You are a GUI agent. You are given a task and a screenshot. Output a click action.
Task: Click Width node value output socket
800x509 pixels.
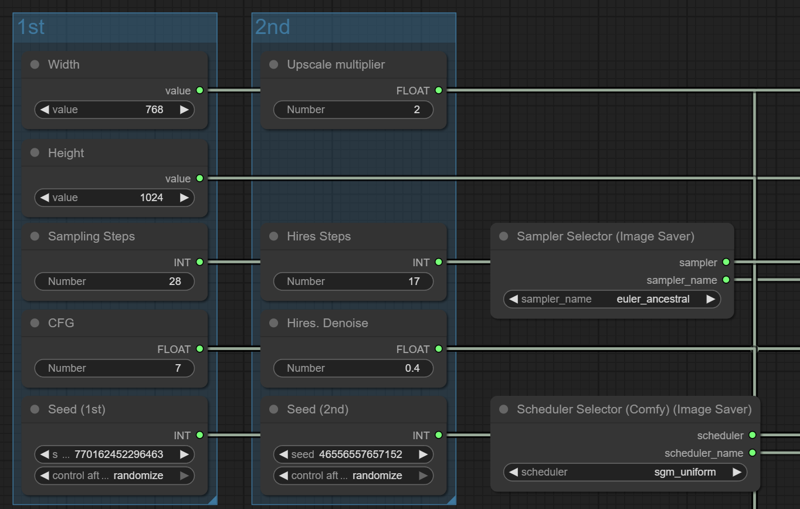click(200, 90)
